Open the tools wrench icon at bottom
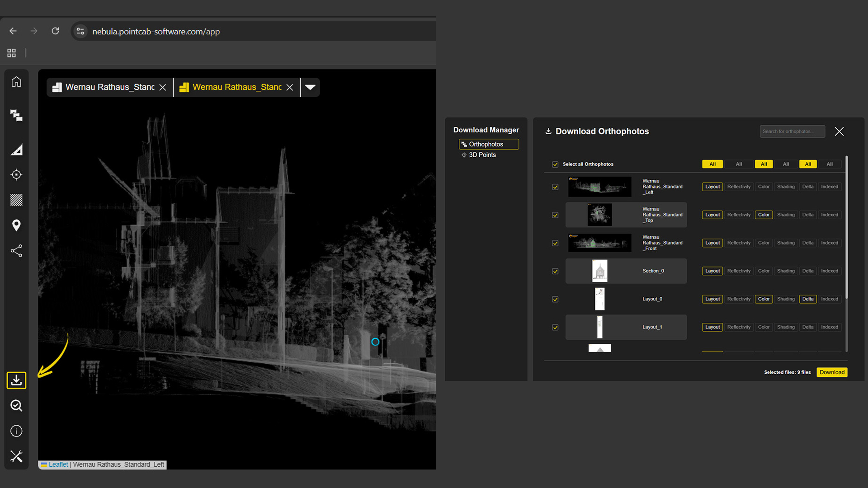868x488 pixels. coord(16,456)
